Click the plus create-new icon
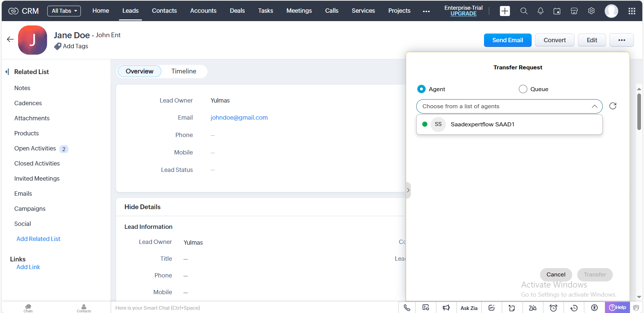Viewport: 644px width, 313px height. 505,11
